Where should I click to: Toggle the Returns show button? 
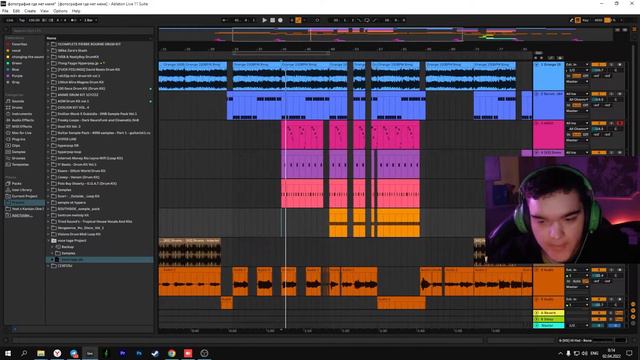633,311
